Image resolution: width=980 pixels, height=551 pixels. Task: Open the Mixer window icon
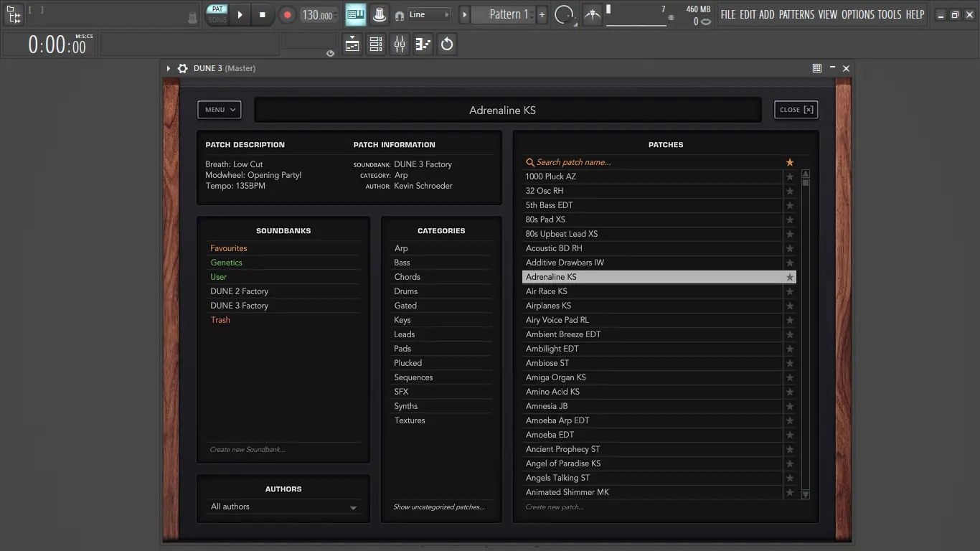(400, 44)
